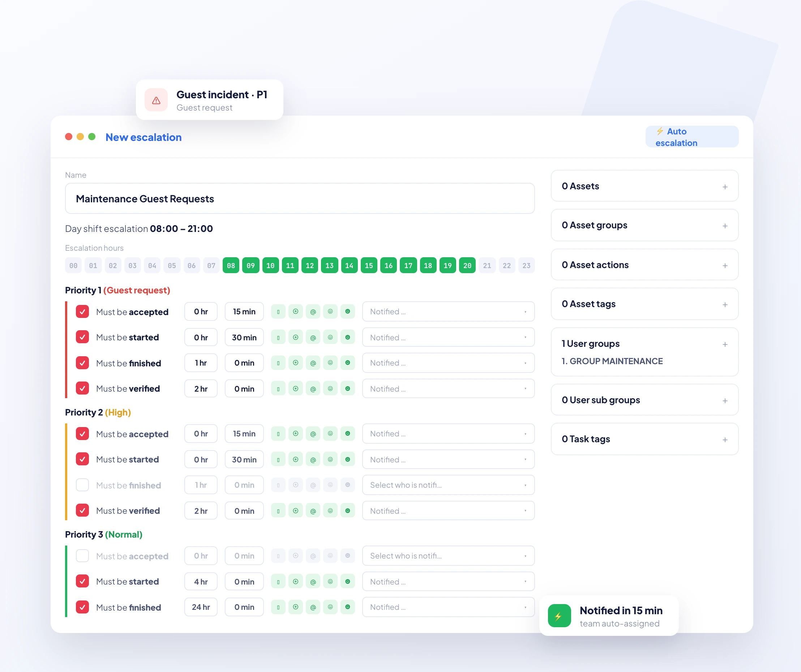The width and height of the screenshot is (801, 672).
Task: Add an asset with the Assets plus icon
Action: (725, 187)
